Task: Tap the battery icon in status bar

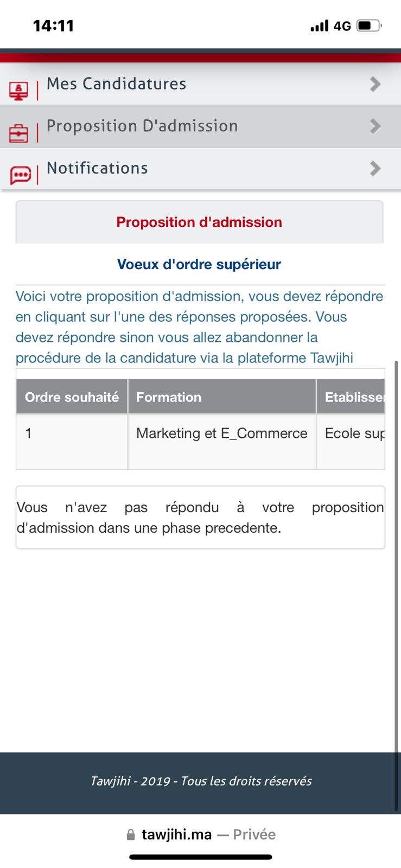Action: 369,25
